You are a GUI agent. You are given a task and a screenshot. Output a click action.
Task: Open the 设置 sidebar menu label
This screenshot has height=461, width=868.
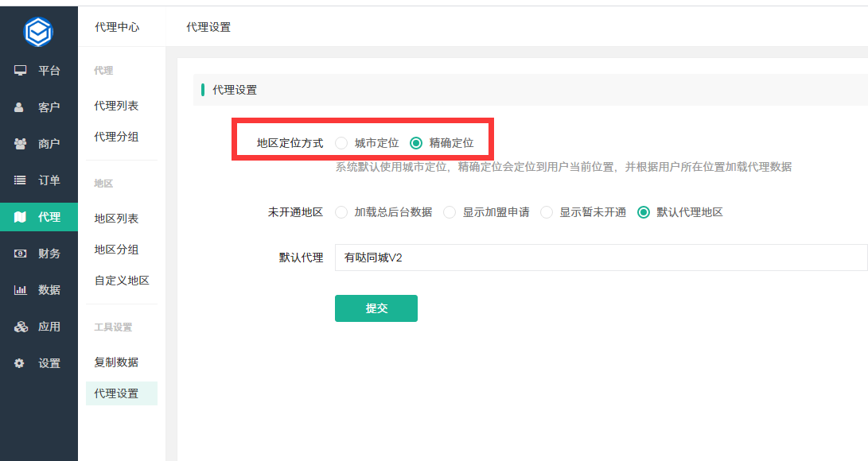point(49,363)
